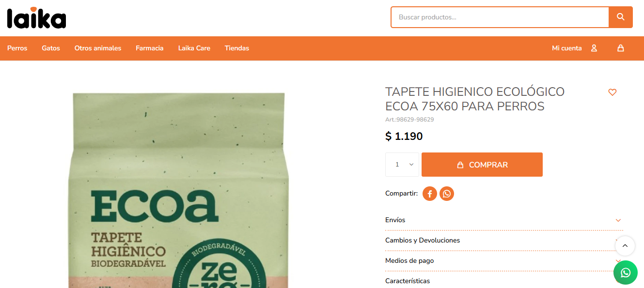Open the shopping bag cart icon
Screen dimensions: 644x288
tap(620, 48)
